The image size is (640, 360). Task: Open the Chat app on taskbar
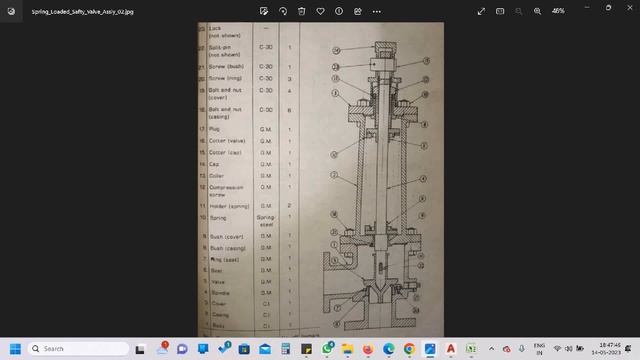[182, 349]
